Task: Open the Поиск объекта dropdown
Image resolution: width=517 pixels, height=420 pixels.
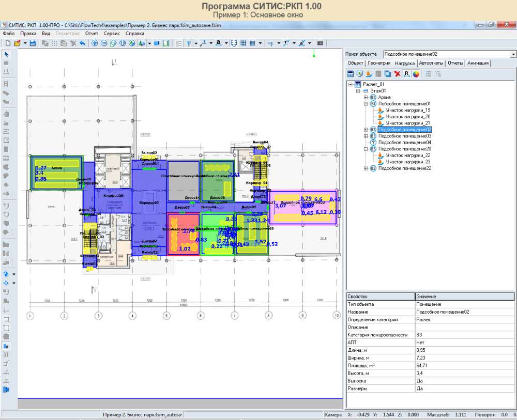Action: (513, 54)
